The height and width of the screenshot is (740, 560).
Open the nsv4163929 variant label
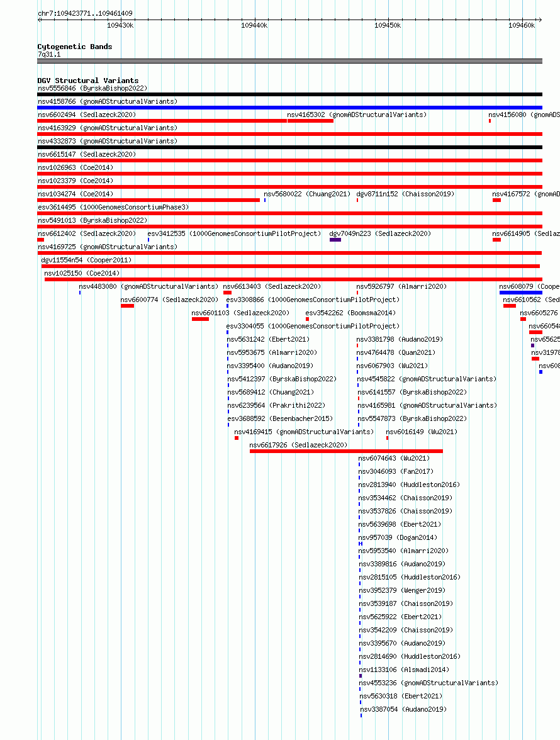click(x=108, y=128)
